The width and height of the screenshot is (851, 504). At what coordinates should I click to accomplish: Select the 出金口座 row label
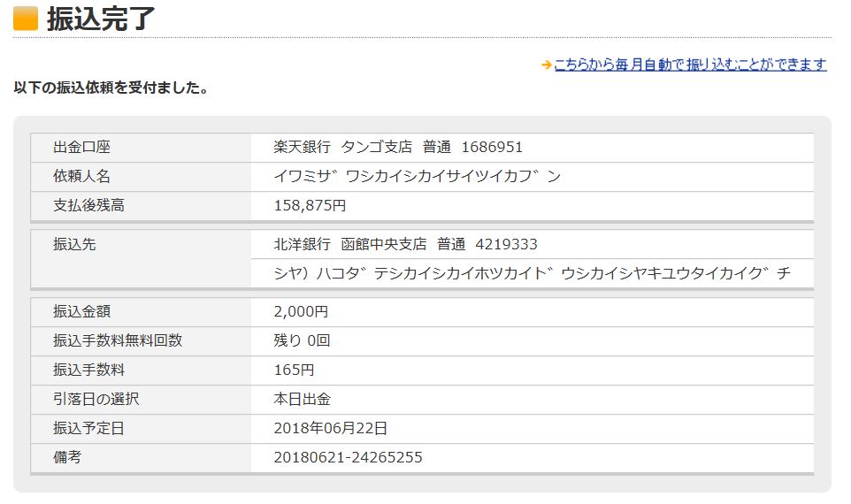[x=82, y=147]
